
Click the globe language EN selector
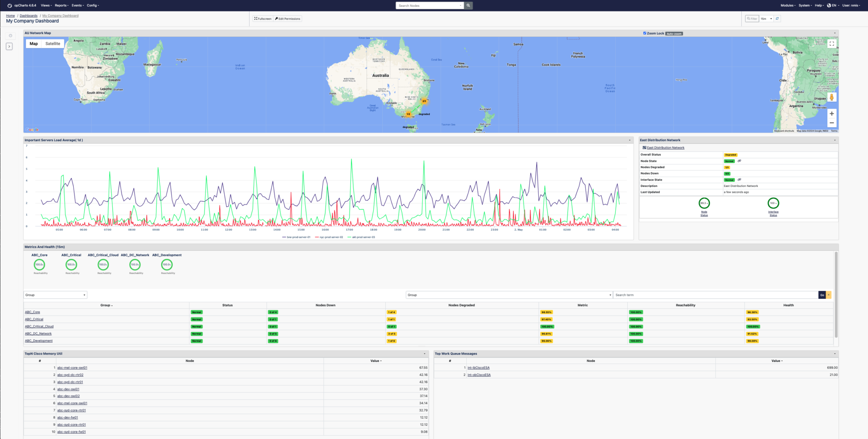click(x=832, y=6)
